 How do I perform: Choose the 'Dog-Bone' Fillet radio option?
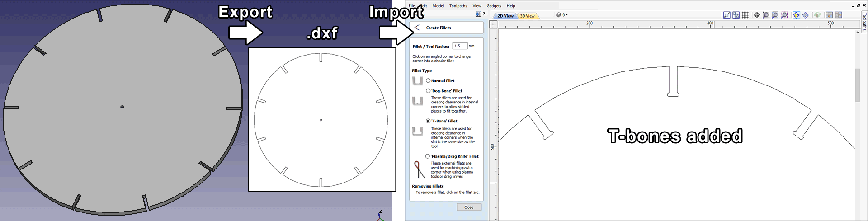pos(428,91)
